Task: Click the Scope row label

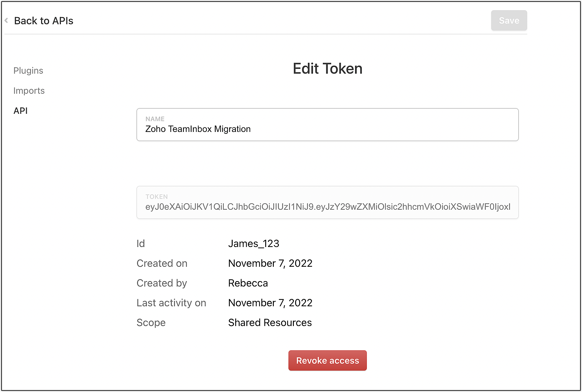Action: pos(151,323)
